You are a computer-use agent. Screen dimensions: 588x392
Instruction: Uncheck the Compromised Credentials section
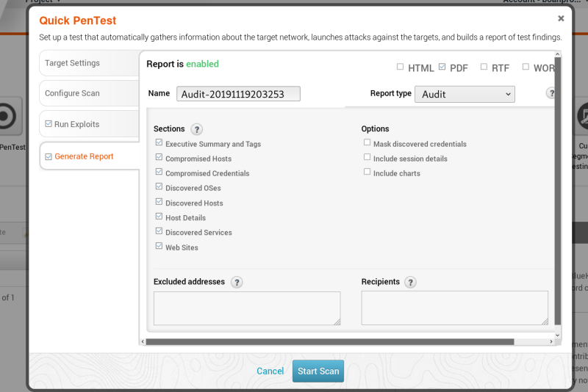point(159,172)
